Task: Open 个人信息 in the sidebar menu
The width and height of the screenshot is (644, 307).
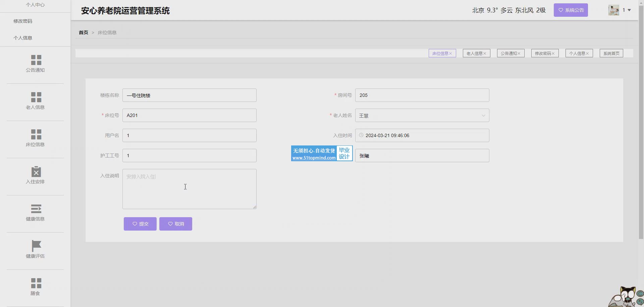Action: [23, 38]
